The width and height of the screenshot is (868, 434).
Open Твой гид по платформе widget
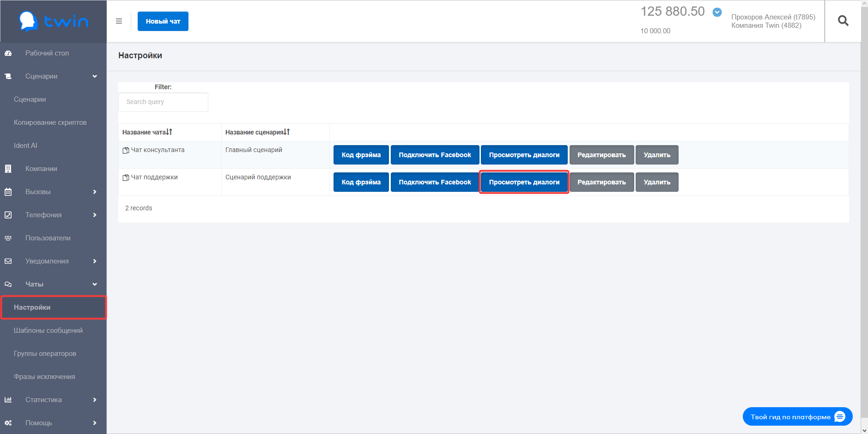coord(797,417)
